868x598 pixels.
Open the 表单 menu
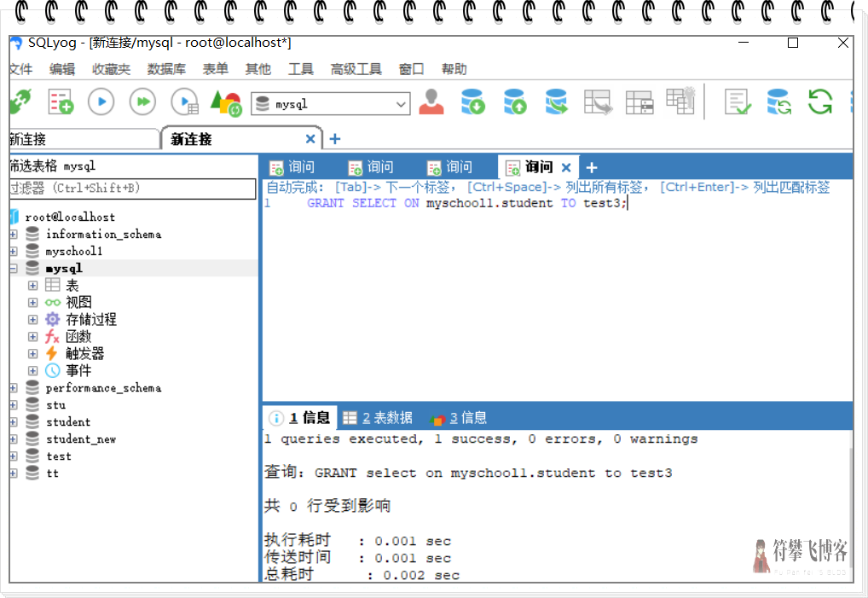216,69
